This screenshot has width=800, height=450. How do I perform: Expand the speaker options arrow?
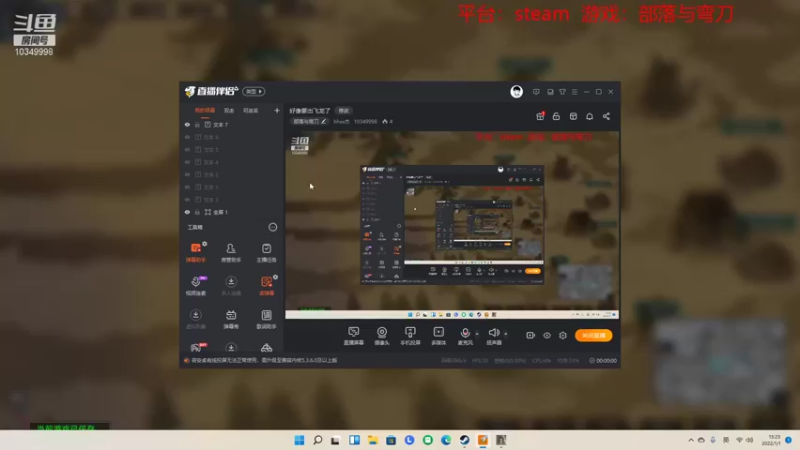(506, 334)
